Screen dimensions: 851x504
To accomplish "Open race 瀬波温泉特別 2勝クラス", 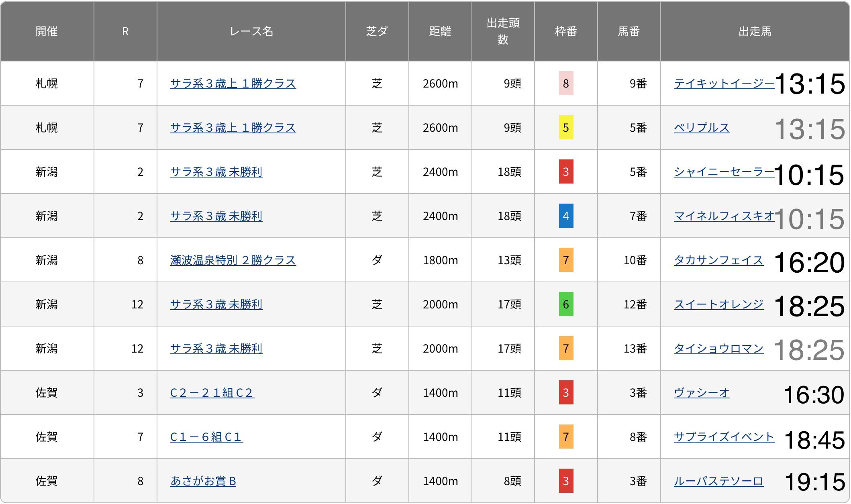I will point(233,260).
